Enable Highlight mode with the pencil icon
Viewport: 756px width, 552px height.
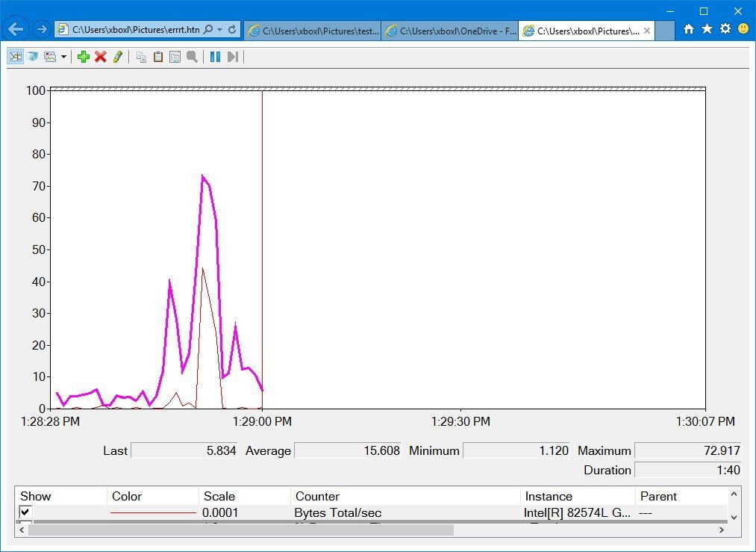(x=117, y=56)
